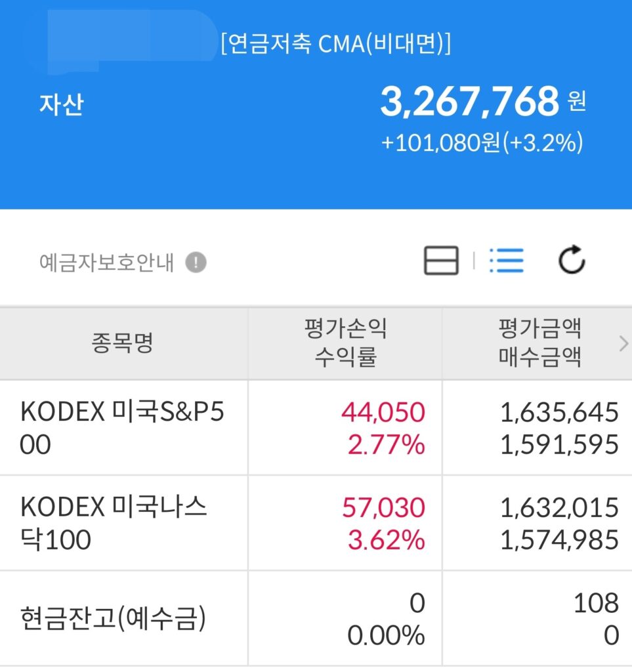
Task: Open the 예금자보호안내 link
Action: [x=107, y=262]
